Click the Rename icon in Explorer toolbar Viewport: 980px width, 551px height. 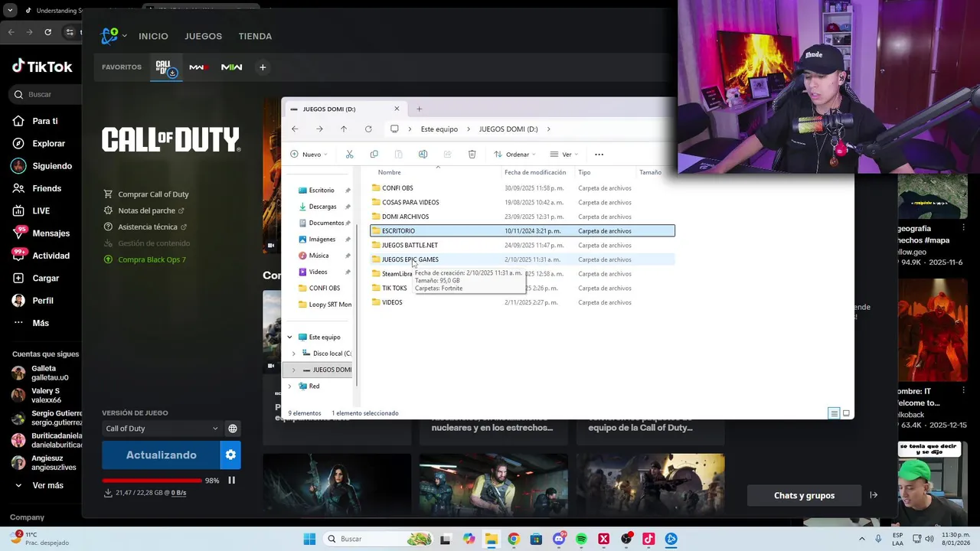pyautogui.click(x=423, y=155)
